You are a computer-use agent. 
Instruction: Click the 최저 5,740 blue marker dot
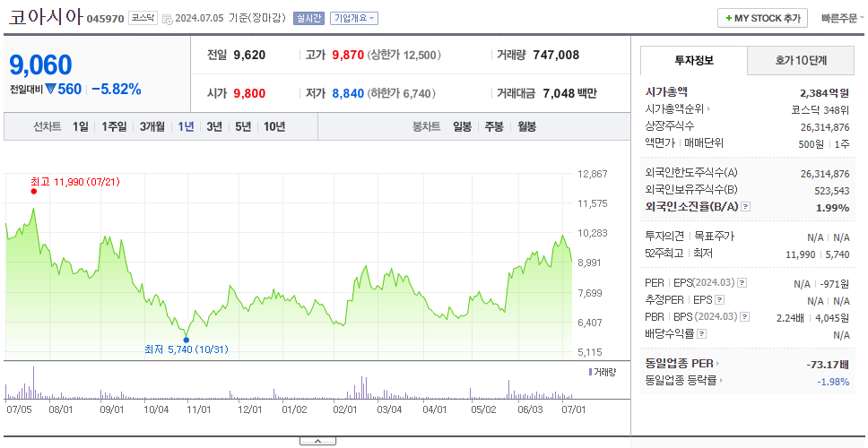click(187, 340)
